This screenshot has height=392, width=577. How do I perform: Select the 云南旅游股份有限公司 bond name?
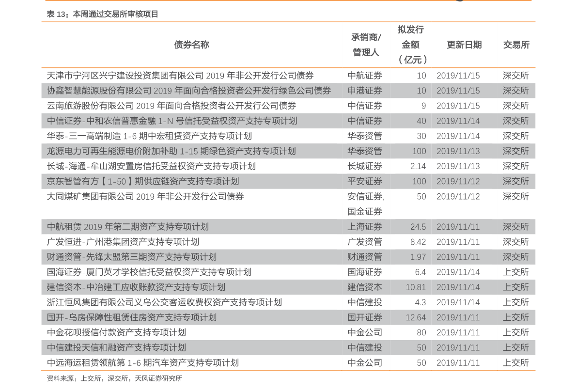[172, 106]
